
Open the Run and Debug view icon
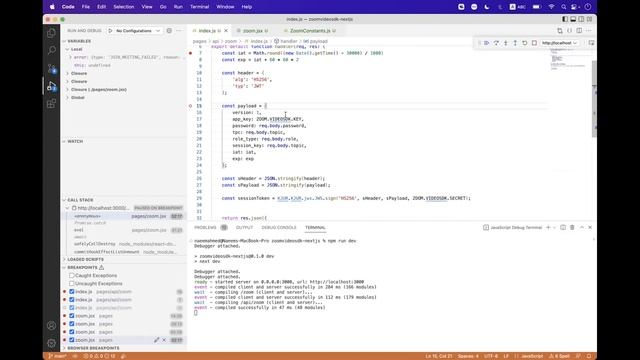click(51, 86)
